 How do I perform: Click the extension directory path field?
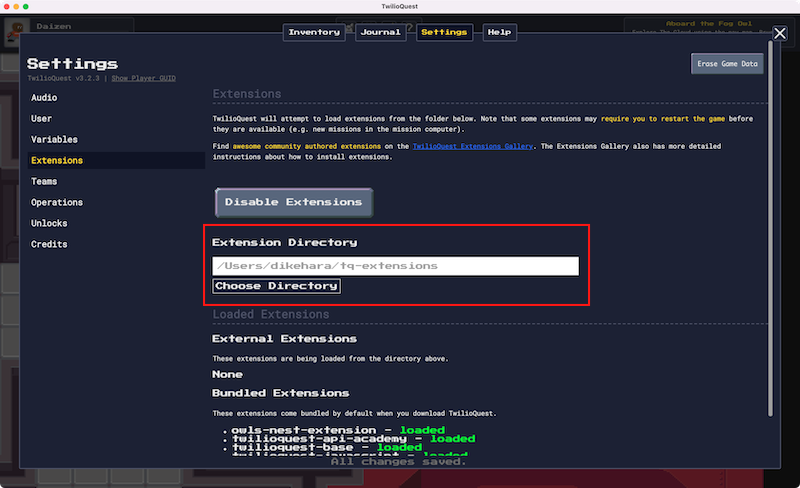pos(395,266)
